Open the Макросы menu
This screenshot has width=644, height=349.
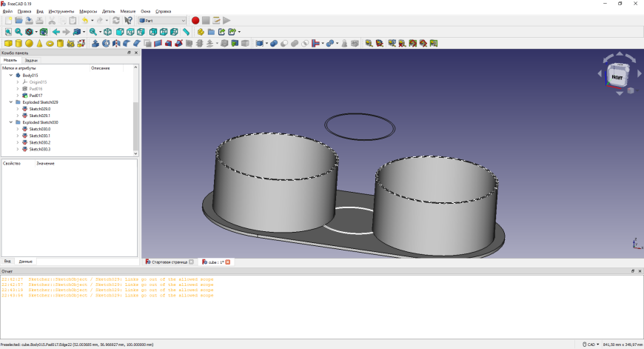point(88,12)
